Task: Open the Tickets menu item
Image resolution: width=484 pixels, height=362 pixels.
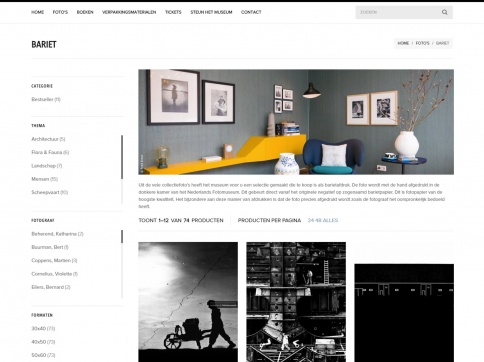Action: tap(173, 12)
